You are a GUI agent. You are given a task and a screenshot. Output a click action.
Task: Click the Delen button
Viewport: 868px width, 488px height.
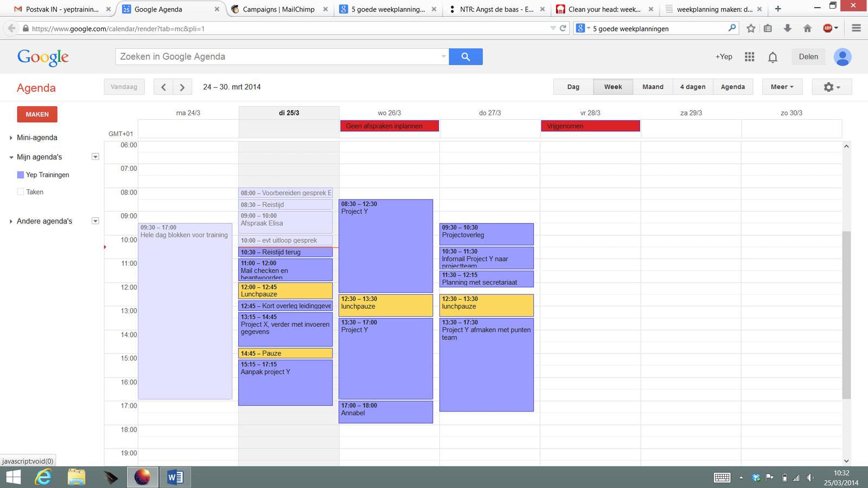(808, 56)
